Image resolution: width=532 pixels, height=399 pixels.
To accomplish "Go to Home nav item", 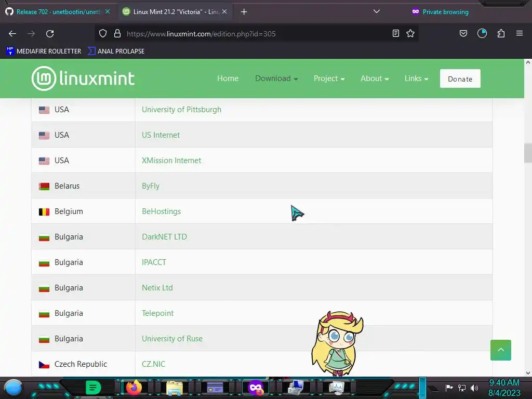I will pyautogui.click(x=228, y=78).
